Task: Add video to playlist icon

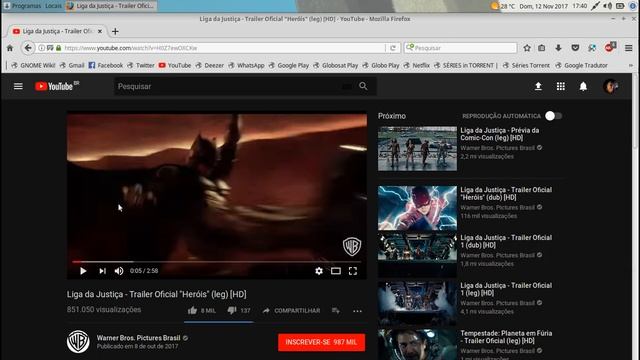Action: click(x=336, y=311)
